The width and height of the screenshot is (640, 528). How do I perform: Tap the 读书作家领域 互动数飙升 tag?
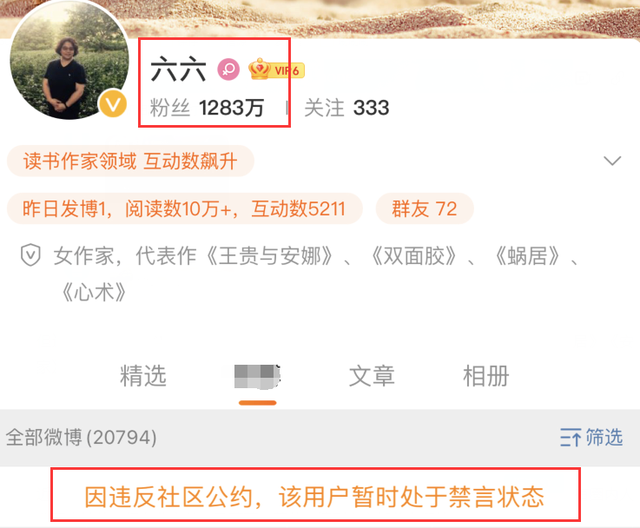(131, 161)
